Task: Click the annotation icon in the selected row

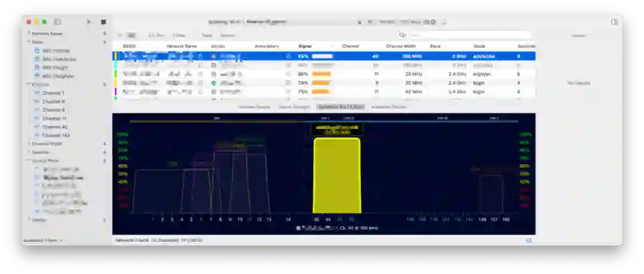Action: point(289,56)
